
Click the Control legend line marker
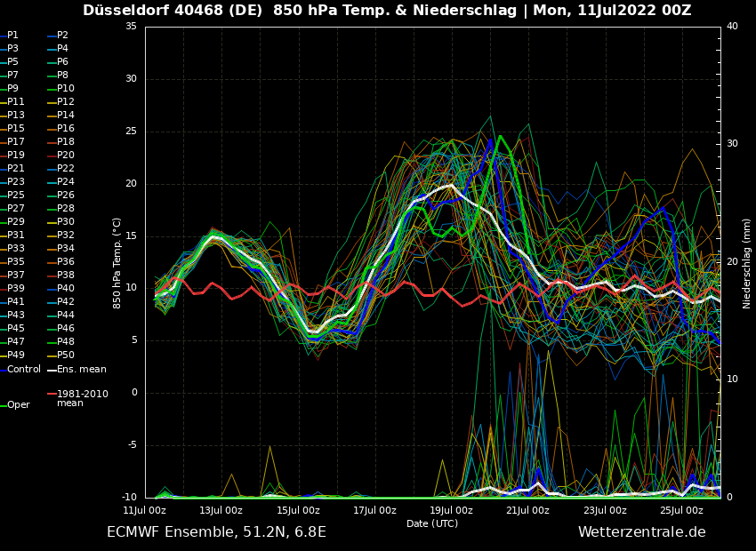click(x=3, y=370)
